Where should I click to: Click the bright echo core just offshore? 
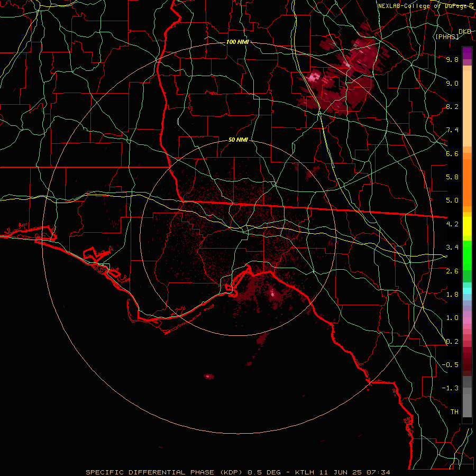click(x=272, y=293)
